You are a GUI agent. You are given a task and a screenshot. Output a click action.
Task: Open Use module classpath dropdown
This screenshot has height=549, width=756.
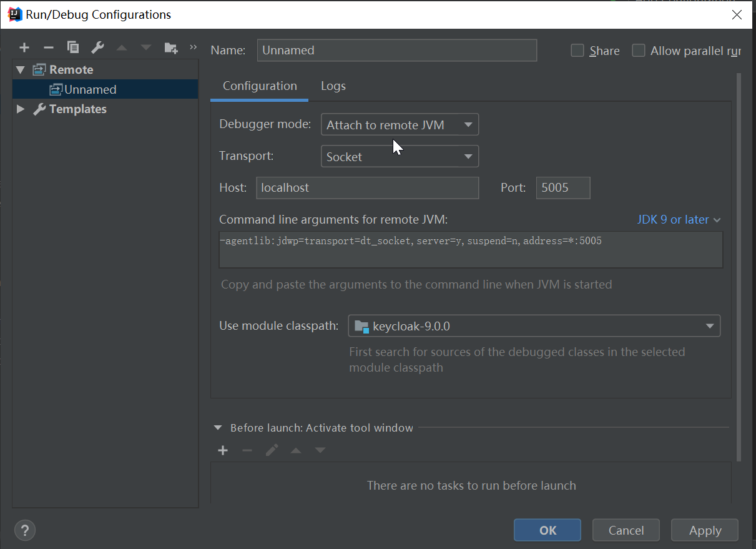click(534, 326)
